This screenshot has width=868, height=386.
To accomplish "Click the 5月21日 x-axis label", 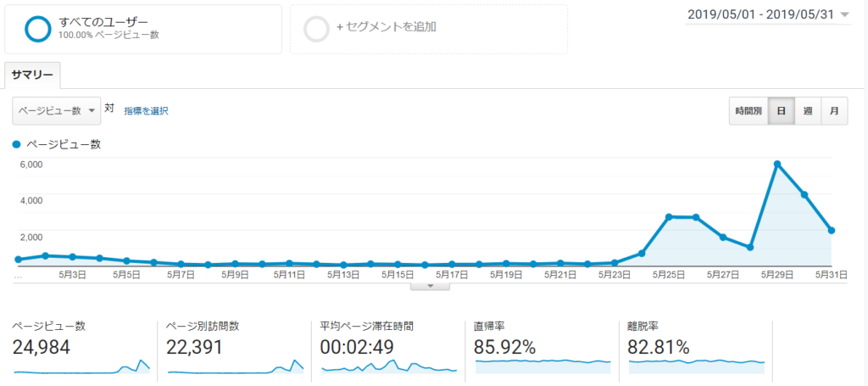I will 559,273.
